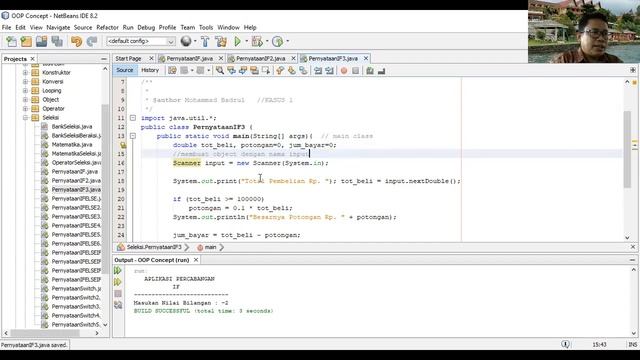Click the Uncomment icon in editor toolbar
This screenshot has height=360, width=640.
coord(381,71)
